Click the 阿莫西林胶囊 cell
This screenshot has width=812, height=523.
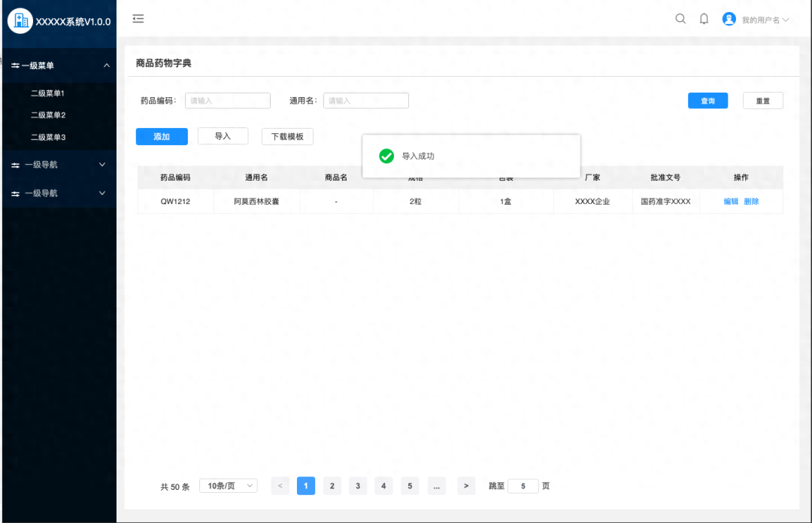click(x=256, y=201)
